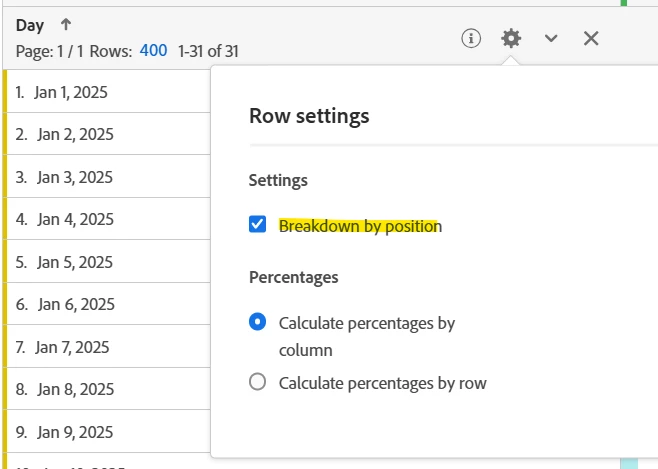Viewport: 658px width, 469px height.
Task: Select Calculate percentages by column
Action: click(x=258, y=322)
